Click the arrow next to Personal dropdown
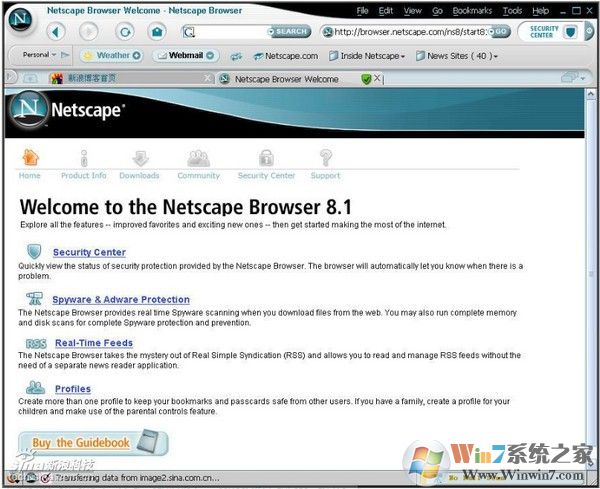 65,55
